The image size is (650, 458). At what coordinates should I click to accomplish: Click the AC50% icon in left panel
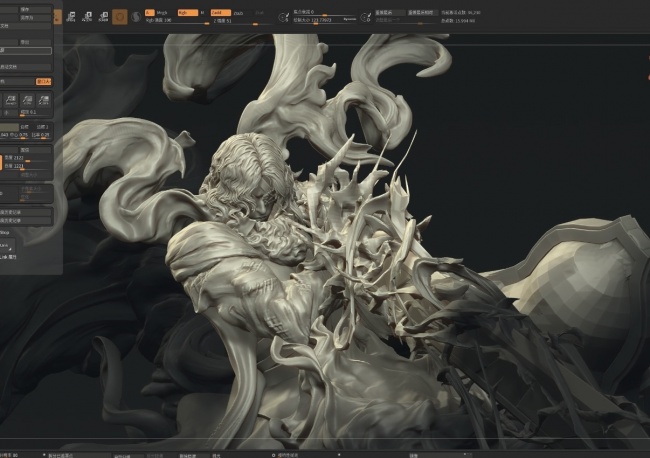coord(44,100)
